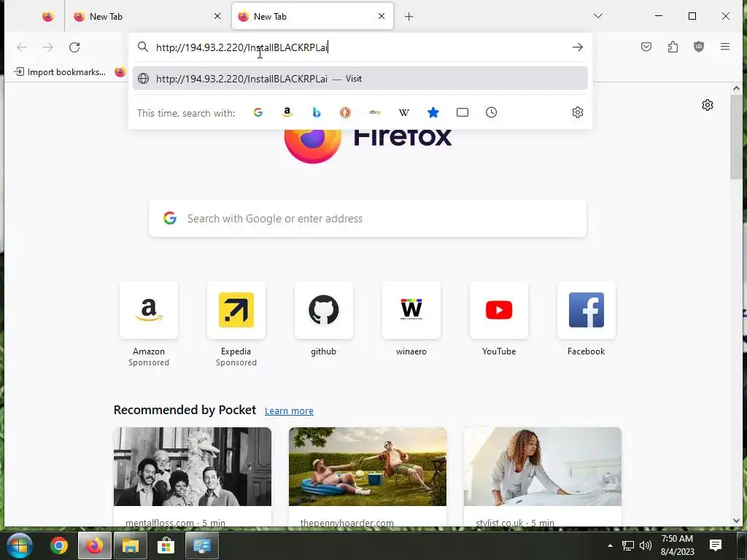Show hidden system tray icons arrow
The height and width of the screenshot is (560, 747).
pos(610,545)
